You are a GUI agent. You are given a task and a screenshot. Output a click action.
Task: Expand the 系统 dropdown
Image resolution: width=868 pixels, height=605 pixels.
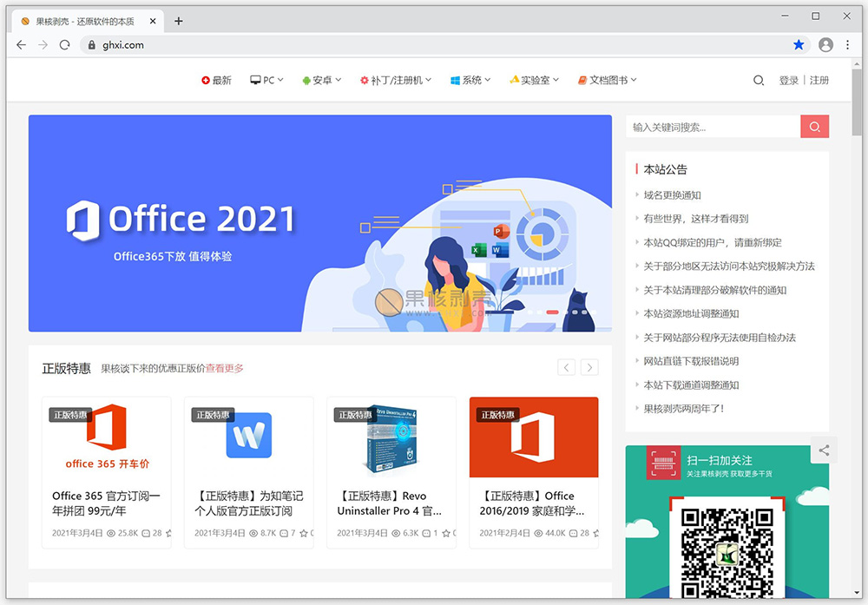click(471, 79)
